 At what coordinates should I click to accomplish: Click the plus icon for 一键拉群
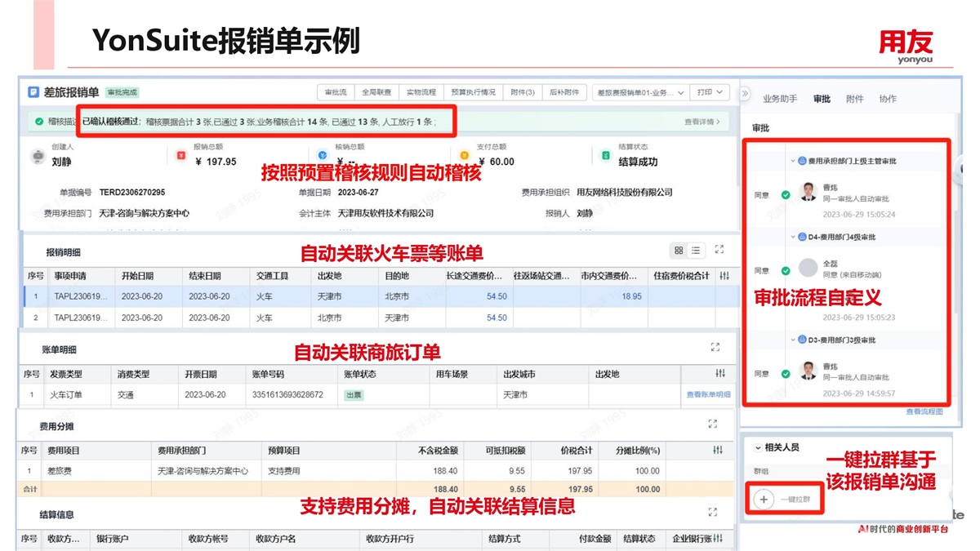(763, 499)
